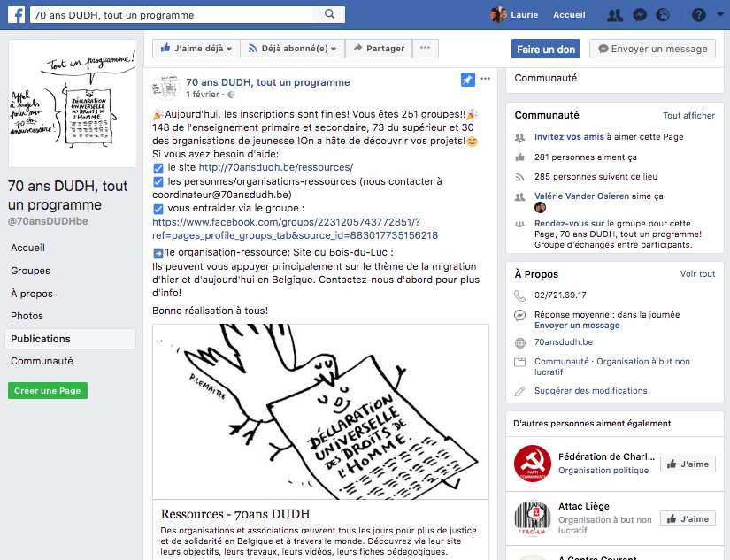Image resolution: width=730 pixels, height=560 pixels.
Task: Click the Créer une Page button
Action: pyautogui.click(x=48, y=390)
